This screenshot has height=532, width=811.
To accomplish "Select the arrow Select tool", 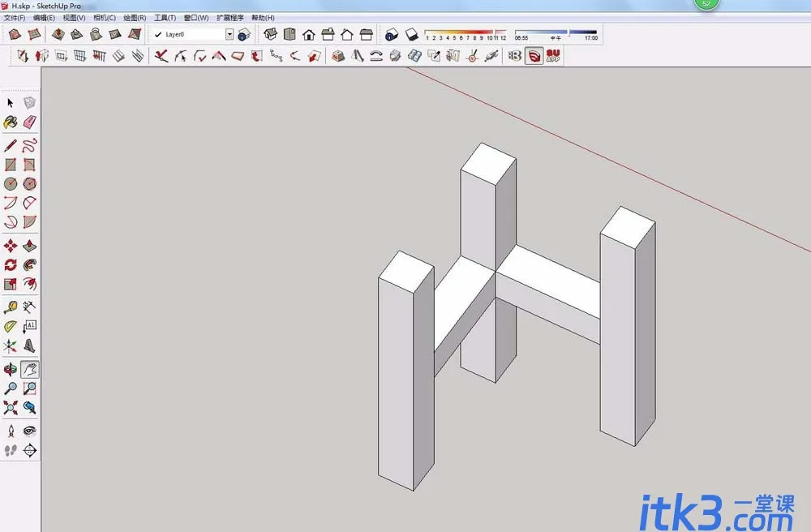I will 11,103.
